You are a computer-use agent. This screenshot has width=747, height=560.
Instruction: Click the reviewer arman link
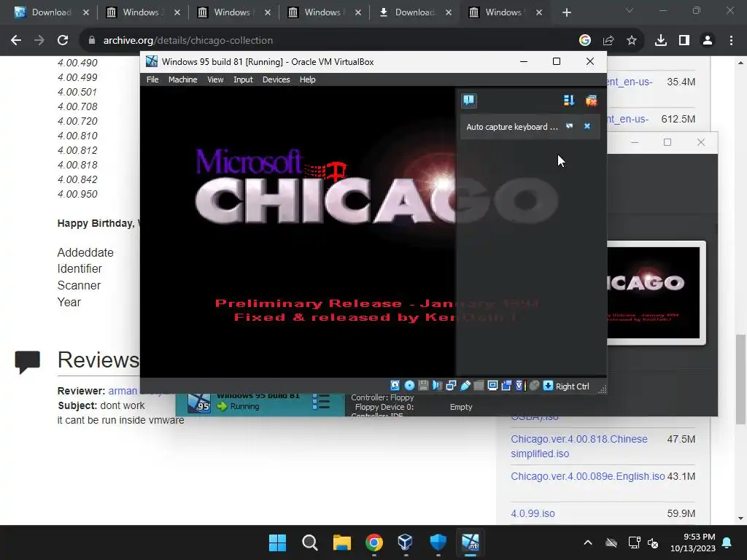coord(123,391)
